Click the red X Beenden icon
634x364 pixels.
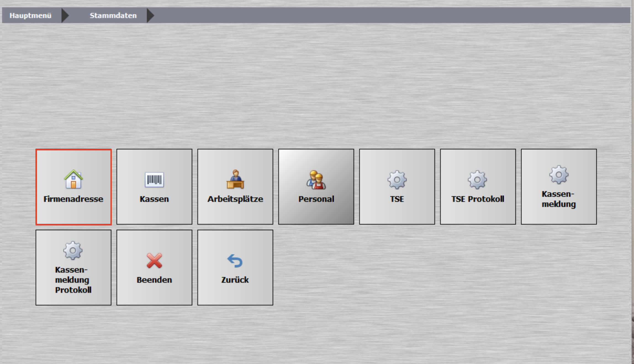(x=154, y=261)
